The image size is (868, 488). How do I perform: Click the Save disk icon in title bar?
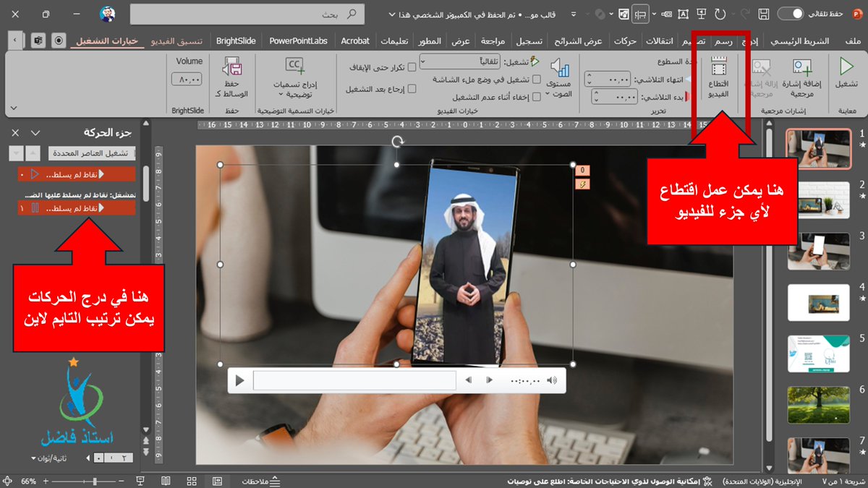point(764,14)
